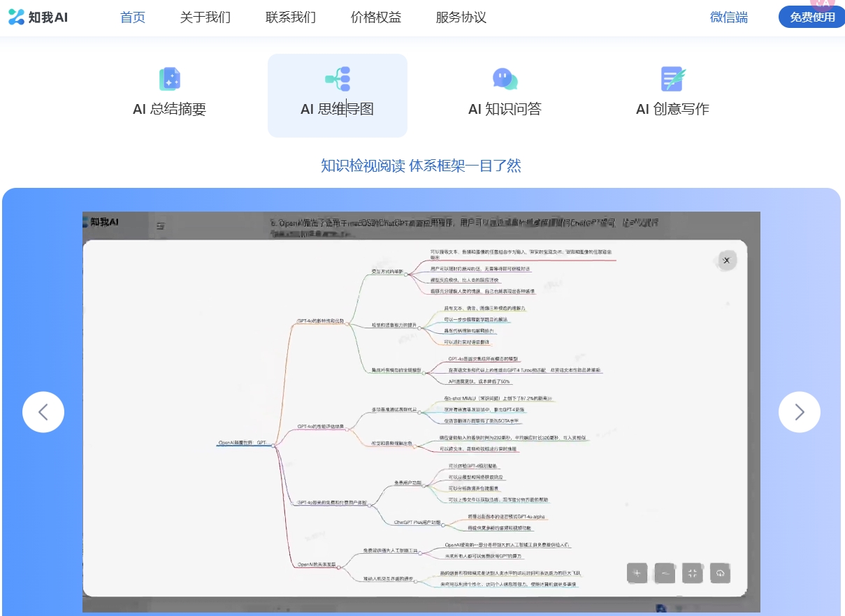Click the 知我AI logo in the header
This screenshot has width=845, height=616.
[x=39, y=17]
